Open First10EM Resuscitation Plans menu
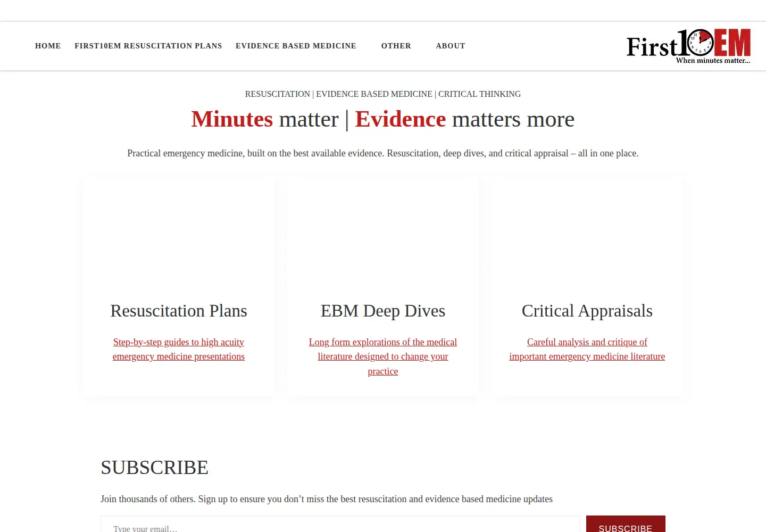Viewport: 766px width, 532px height. [x=148, y=46]
